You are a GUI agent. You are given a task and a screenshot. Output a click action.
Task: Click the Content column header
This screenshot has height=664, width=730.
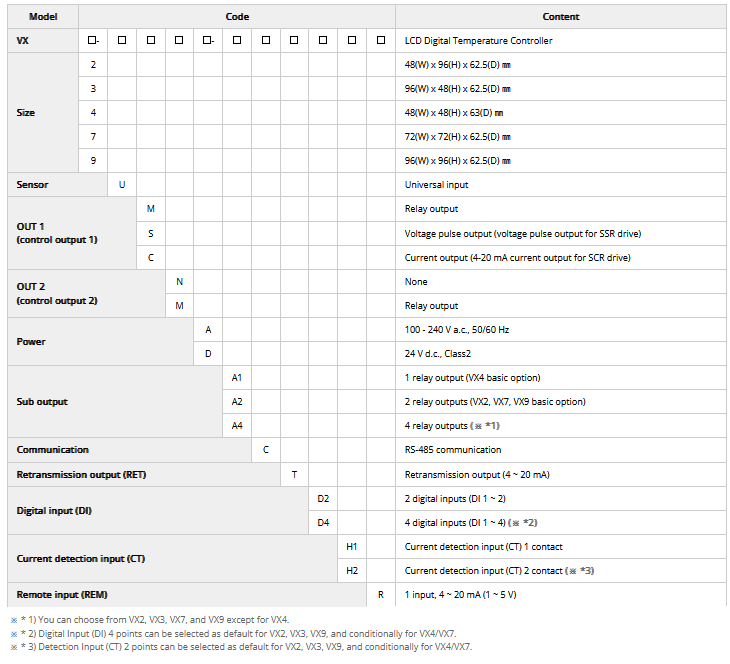(561, 17)
